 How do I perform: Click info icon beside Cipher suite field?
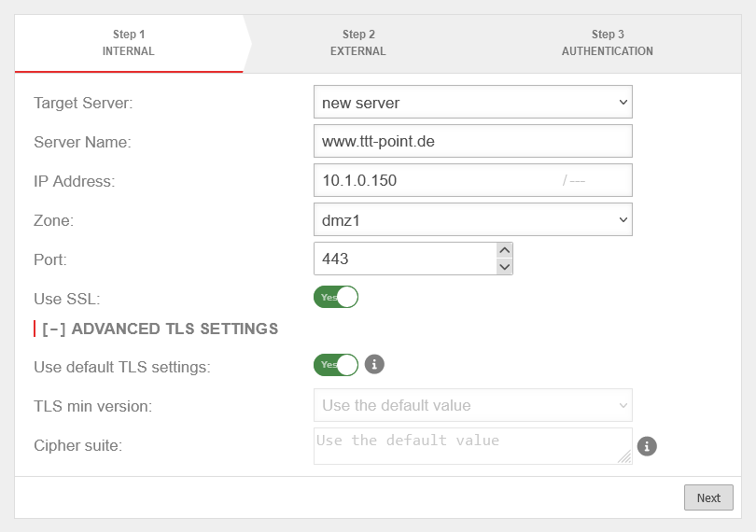(x=647, y=446)
